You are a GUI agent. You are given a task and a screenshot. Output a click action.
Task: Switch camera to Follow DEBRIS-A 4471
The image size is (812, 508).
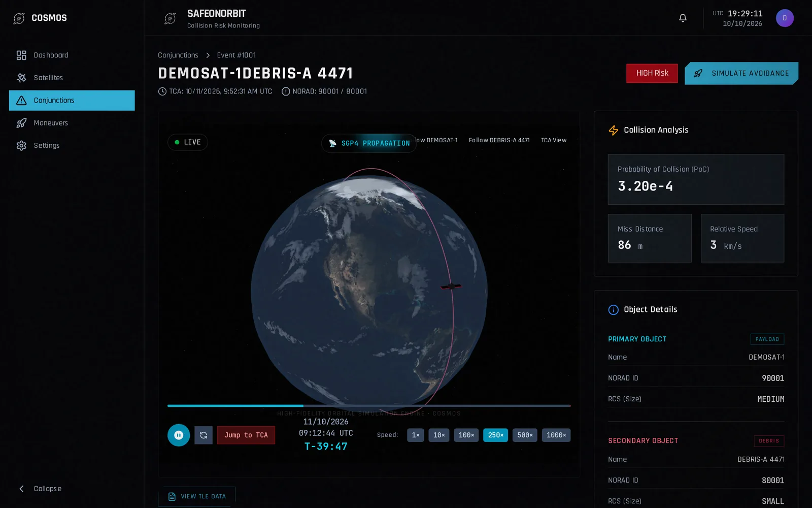(499, 140)
